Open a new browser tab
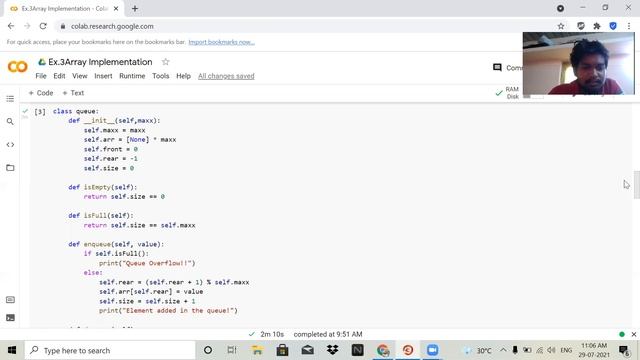The width and height of the screenshot is (640, 360). [x=135, y=9]
